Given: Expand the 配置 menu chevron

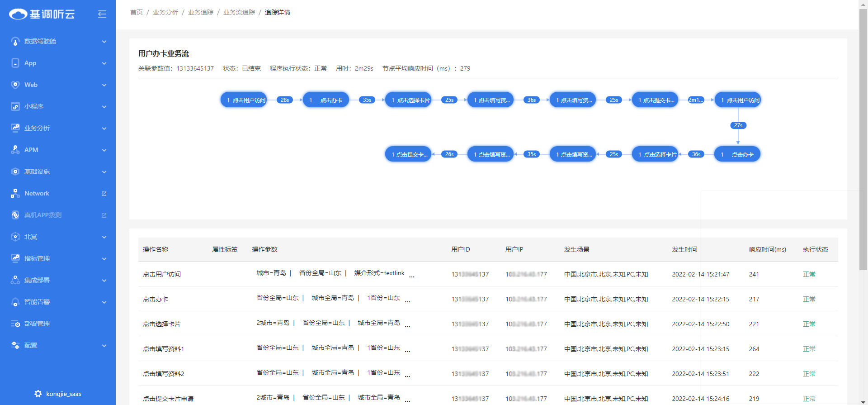Looking at the screenshot, I should pyautogui.click(x=104, y=346).
